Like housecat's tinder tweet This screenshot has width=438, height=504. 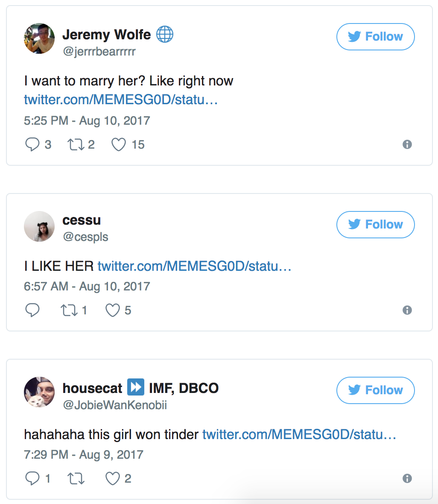click(x=113, y=479)
